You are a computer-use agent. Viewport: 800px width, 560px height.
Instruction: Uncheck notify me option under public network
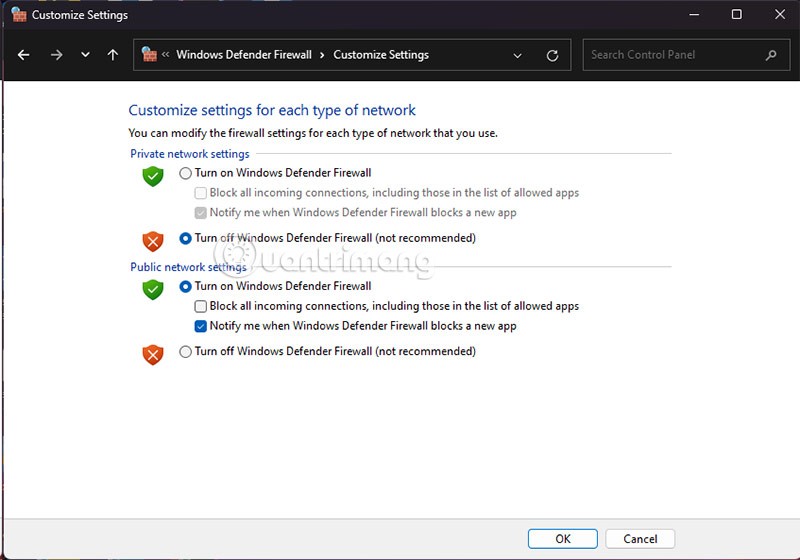(x=201, y=326)
